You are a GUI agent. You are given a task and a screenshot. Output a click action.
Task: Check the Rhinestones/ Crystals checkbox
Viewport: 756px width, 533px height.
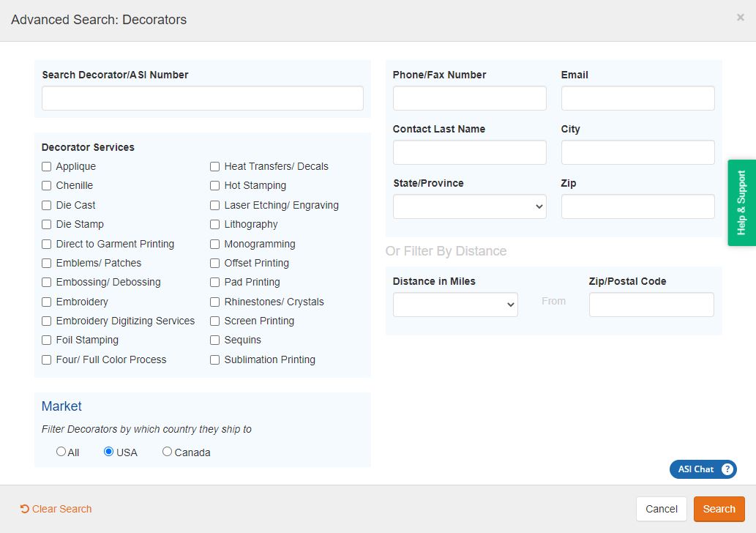click(x=214, y=302)
